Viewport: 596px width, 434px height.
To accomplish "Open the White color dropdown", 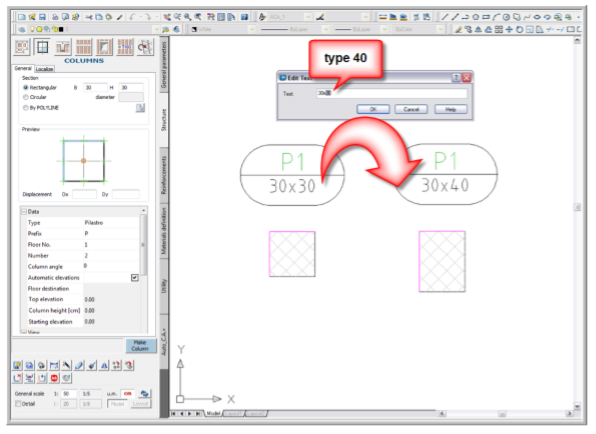I will pos(223,29).
